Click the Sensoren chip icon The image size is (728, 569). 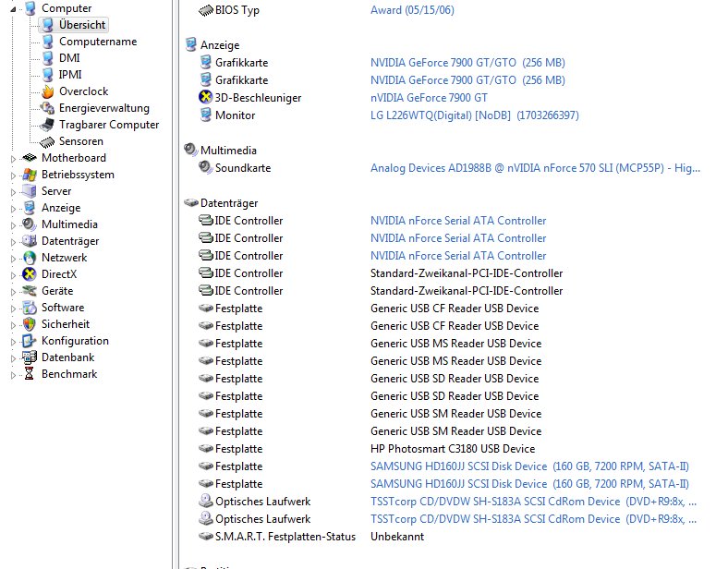point(47,141)
